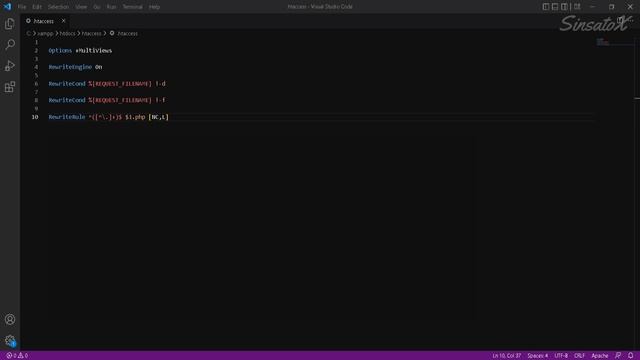The image size is (640, 360).
Task: Click the split editor icon
Action: (x=620, y=20)
